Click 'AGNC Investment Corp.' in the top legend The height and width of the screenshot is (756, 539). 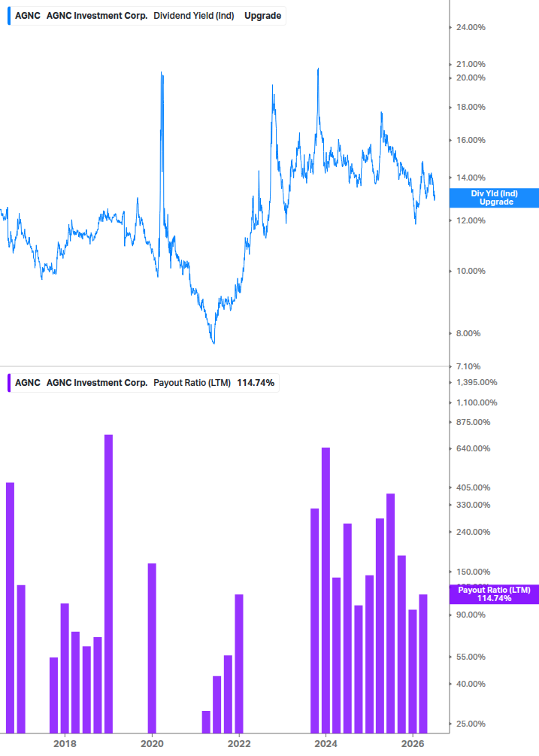click(x=97, y=16)
